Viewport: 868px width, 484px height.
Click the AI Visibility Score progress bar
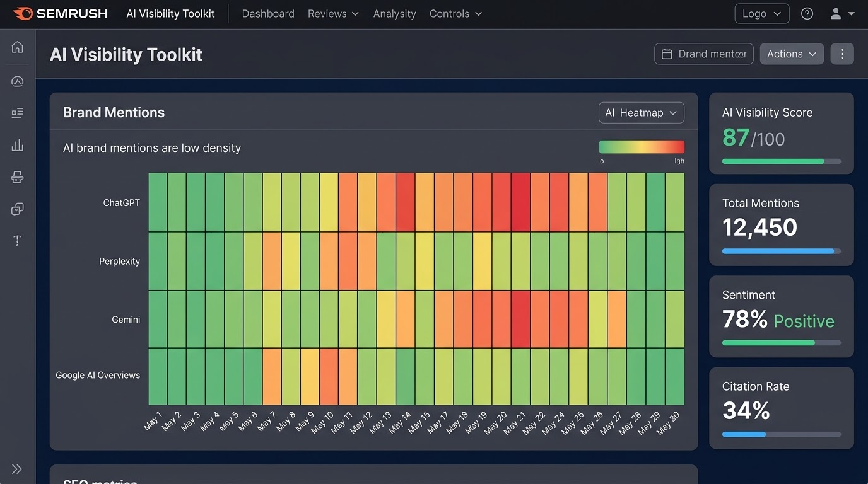(x=782, y=161)
